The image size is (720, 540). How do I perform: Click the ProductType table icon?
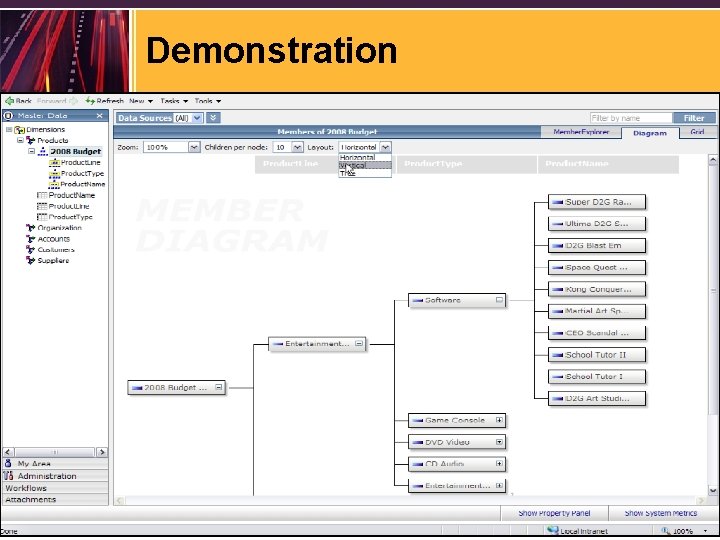(42, 217)
